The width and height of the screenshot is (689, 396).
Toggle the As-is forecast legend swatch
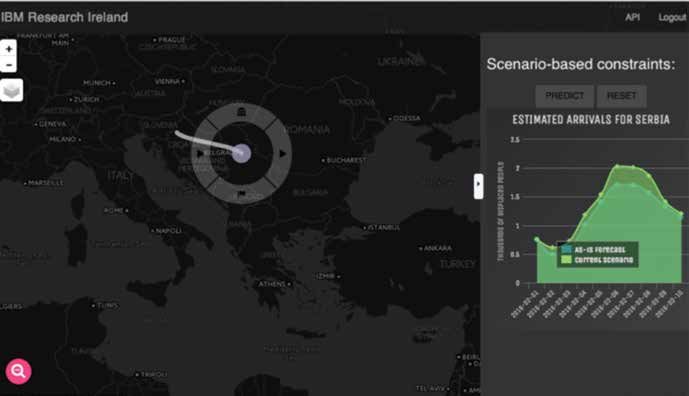coord(566,249)
